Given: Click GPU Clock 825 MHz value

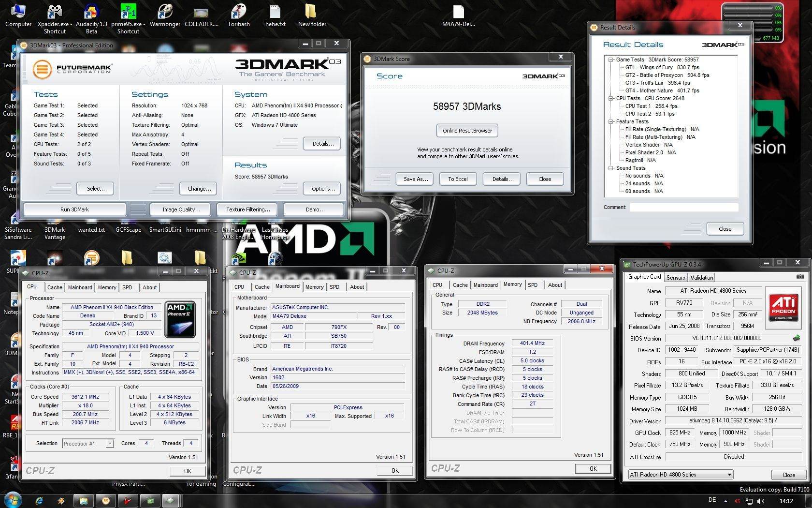Looking at the screenshot, I should coord(680,433).
